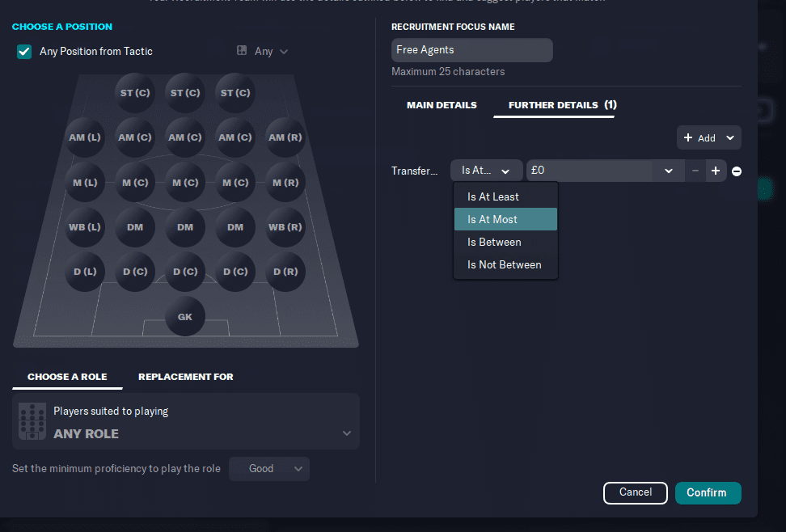Choose the Is At Most option
Image resolution: width=786 pixels, height=532 pixels.
(x=505, y=219)
